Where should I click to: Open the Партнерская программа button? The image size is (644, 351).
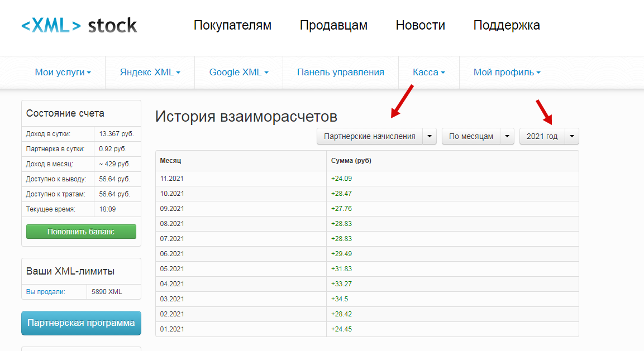[81, 323]
